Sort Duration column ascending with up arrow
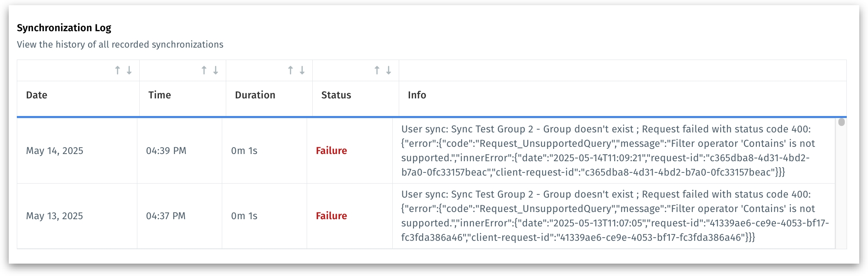This screenshot has height=276, width=868. [290, 70]
